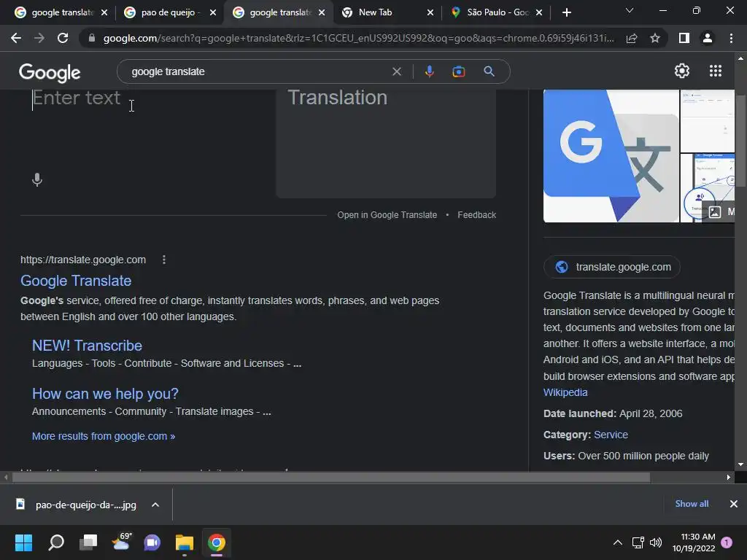Start voice search with microphone icon
This screenshot has height=560, width=747.
click(429, 71)
